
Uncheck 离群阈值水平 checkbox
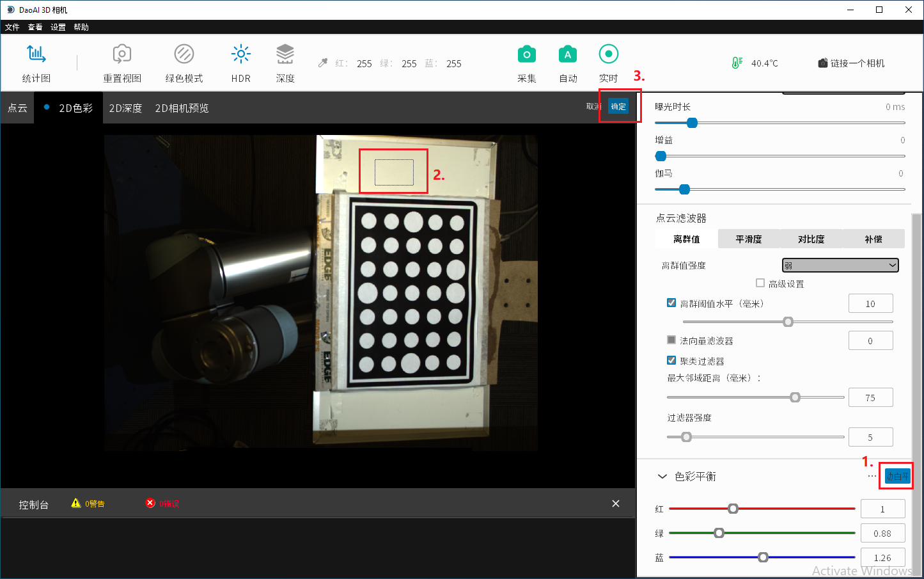point(671,303)
